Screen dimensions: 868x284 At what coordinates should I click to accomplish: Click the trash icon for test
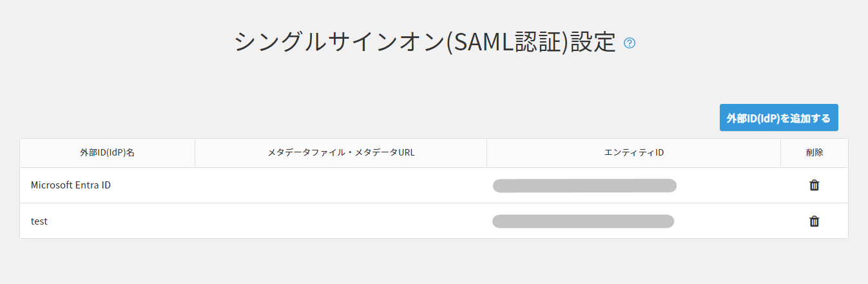tap(815, 221)
